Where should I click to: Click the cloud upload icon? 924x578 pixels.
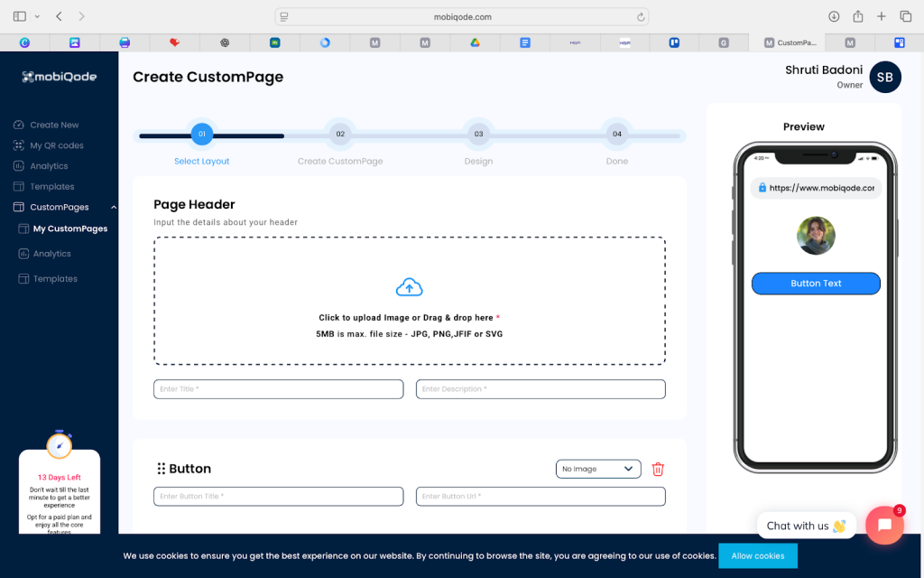[409, 288]
